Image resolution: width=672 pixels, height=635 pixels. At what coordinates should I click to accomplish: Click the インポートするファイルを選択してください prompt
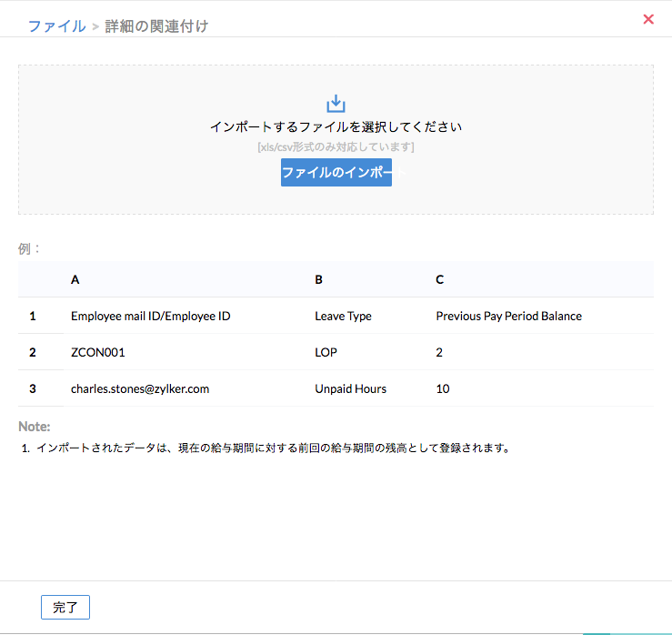point(336,127)
